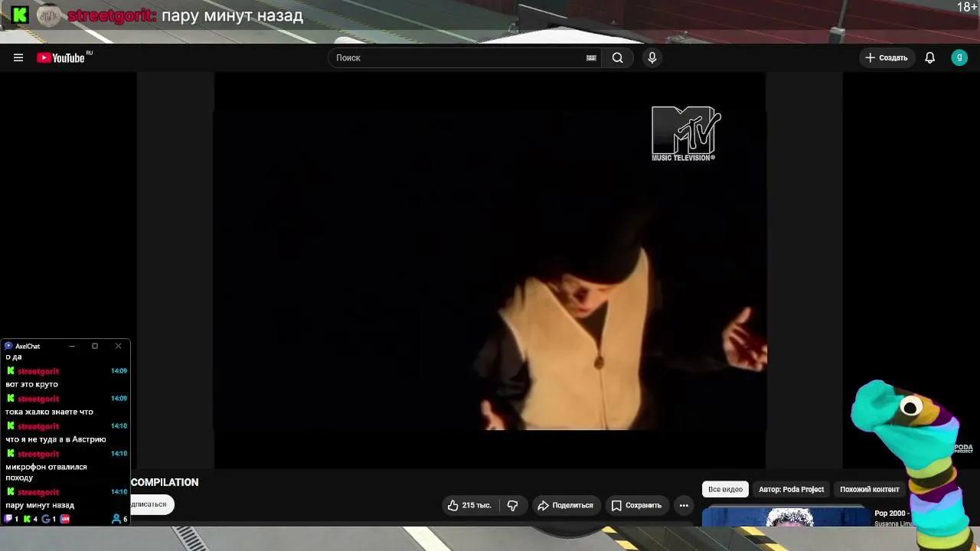Click the red LIVE icon in AxelChat footer
Image resolution: width=980 pixels, height=551 pixels.
click(x=65, y=519)
